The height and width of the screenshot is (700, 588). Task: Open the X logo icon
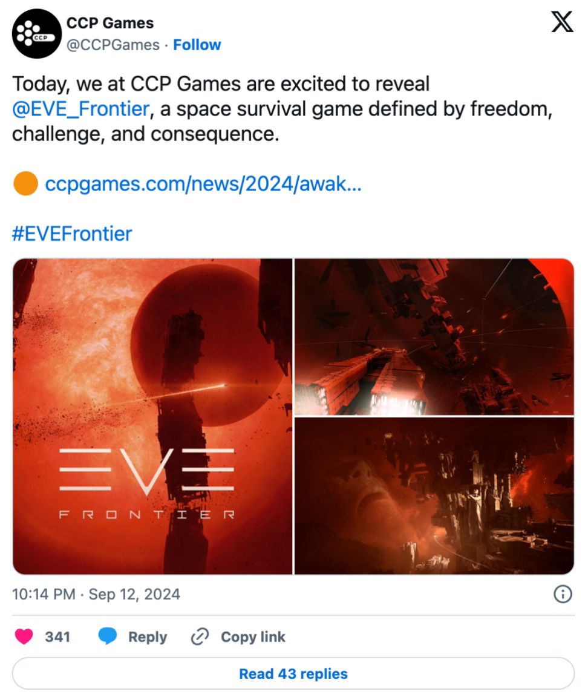point(561,22)
